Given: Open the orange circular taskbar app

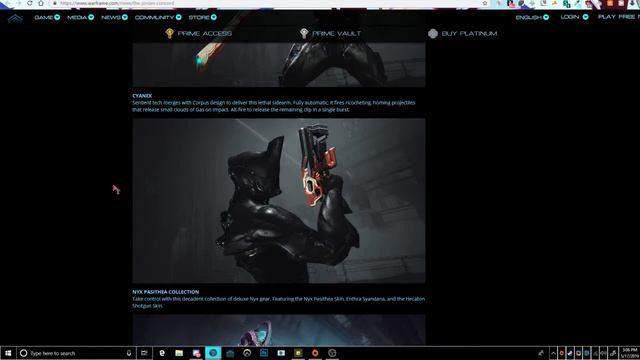Looking at the screenshot, I should pyautogui.click(x=315, y=353).
